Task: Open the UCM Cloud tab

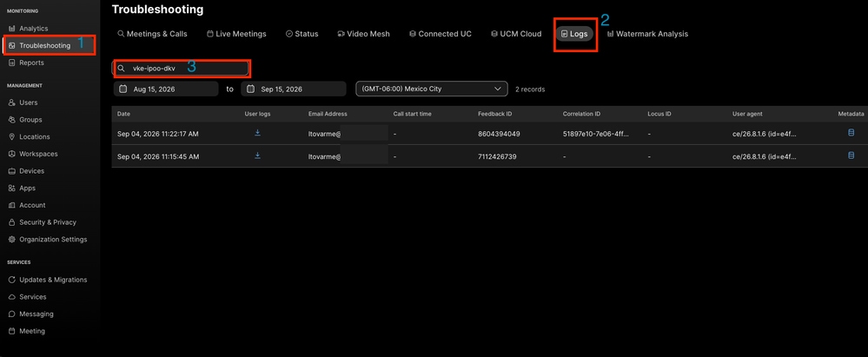Action: (x=516, y=34)
